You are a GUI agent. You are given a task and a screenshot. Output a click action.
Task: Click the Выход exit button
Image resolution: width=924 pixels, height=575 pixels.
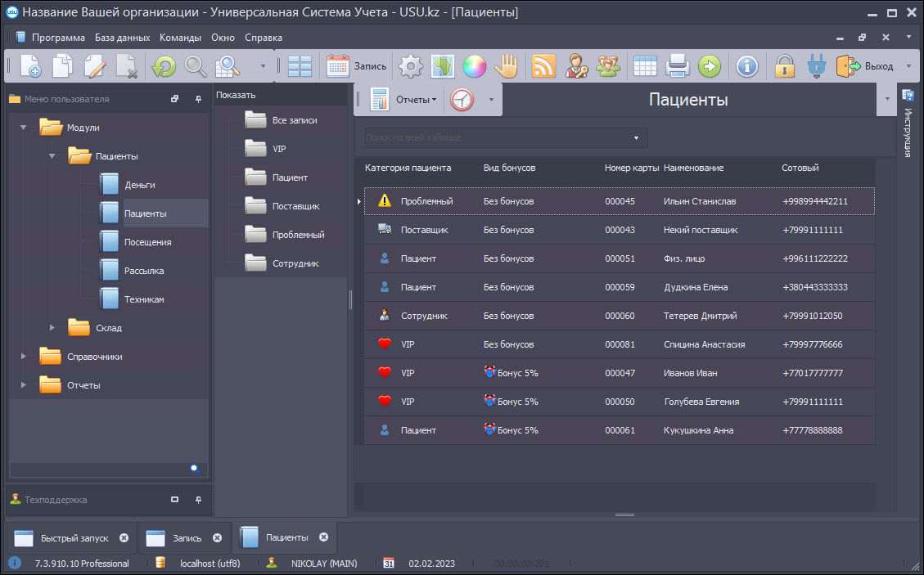point(865,66)
